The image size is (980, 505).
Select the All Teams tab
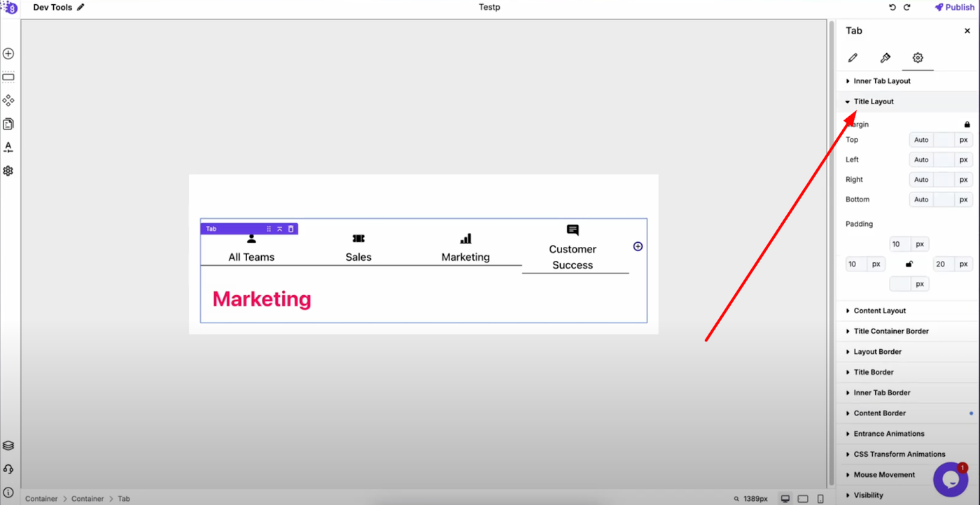tap(251, 248)
